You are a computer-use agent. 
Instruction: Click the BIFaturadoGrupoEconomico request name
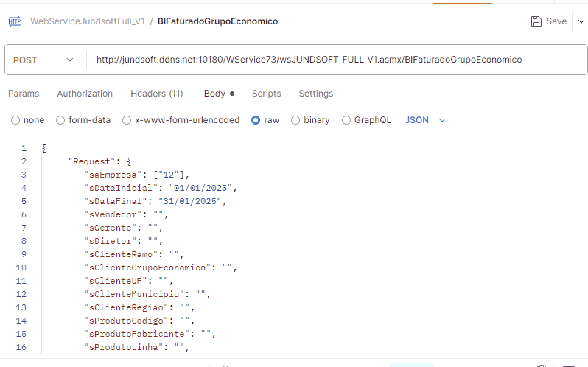coord(217,21)
